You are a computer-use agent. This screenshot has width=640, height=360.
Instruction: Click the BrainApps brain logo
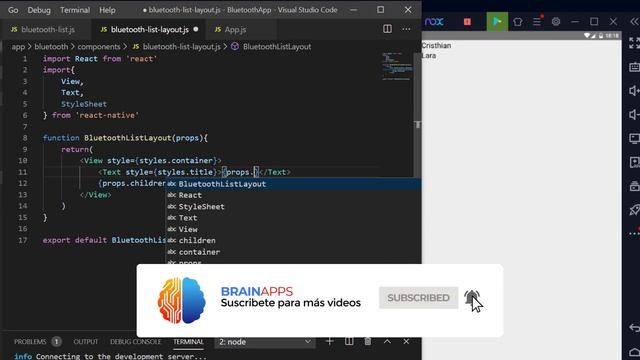[x=181, y=300]
